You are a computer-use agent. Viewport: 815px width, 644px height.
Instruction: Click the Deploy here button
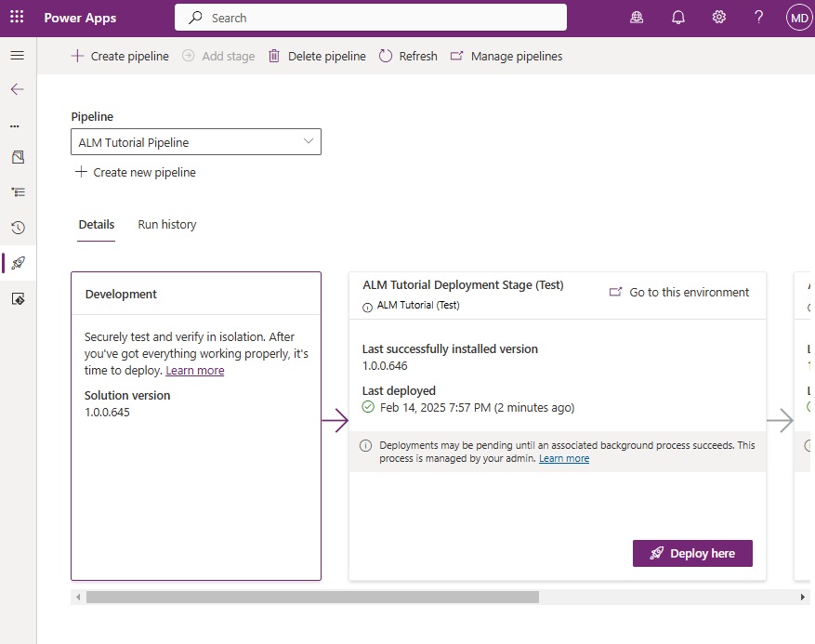point(692,553)
